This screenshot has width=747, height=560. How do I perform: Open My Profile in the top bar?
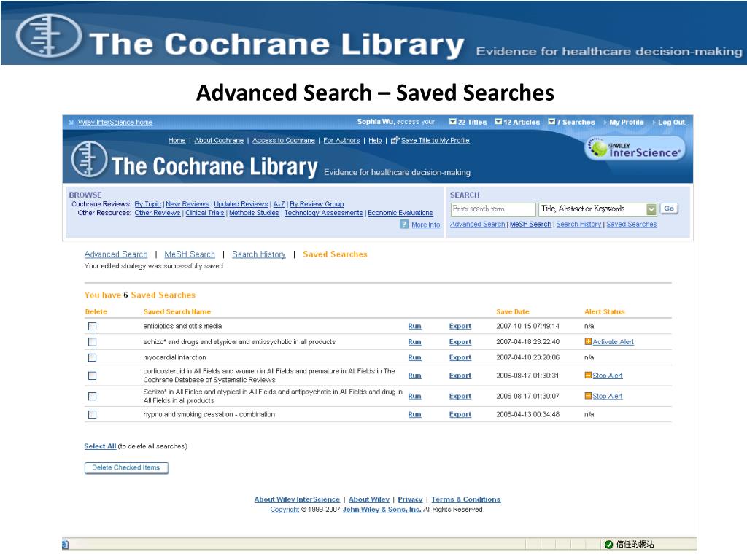(x=627, y=122)
